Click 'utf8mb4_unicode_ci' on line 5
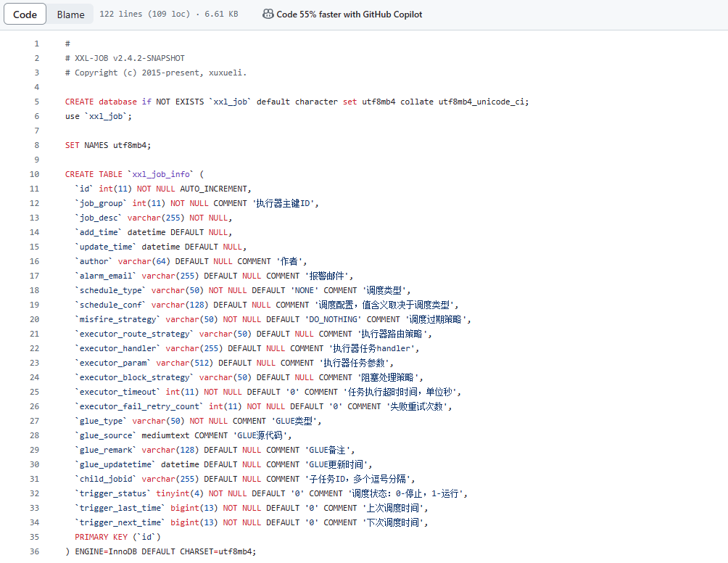 click(x=481, y=102)
